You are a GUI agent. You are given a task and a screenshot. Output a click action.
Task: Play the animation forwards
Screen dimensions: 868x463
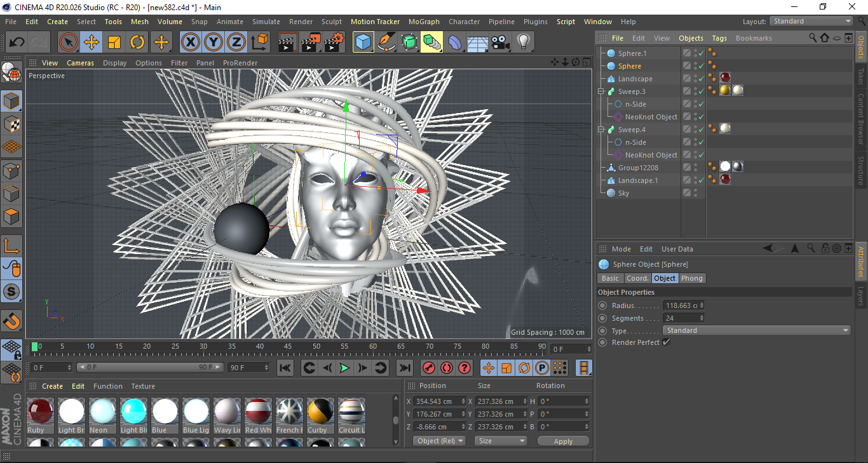[344, 368]
